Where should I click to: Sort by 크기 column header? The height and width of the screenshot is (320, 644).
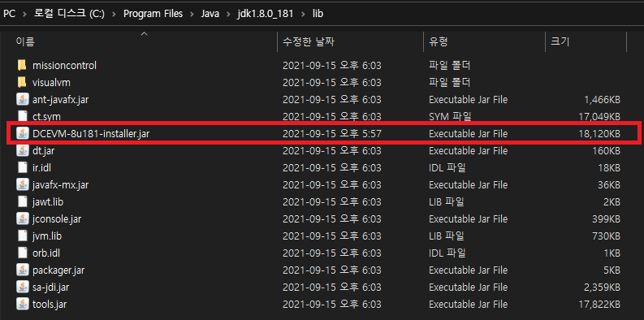point(560,41)
